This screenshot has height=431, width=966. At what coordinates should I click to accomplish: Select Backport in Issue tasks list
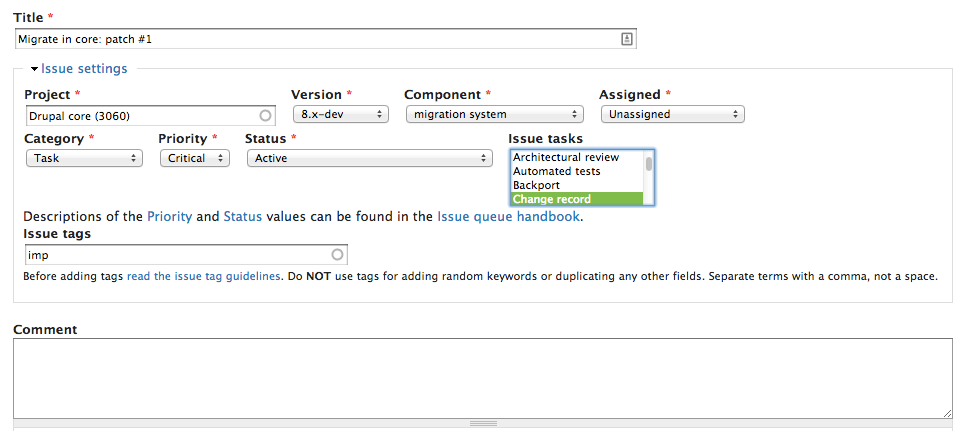(577, 185)
